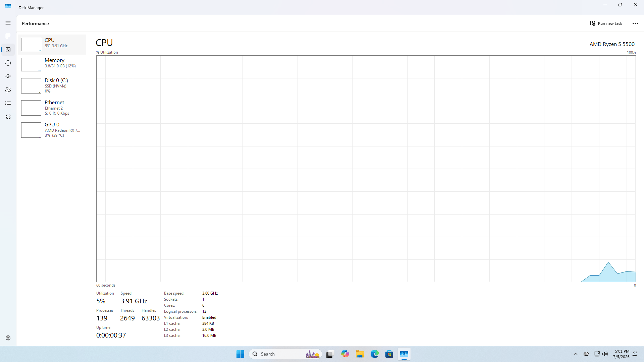Click the CPU mini graph thumbnail
This screenshot has width=644, height=362.
pos(31,45)
